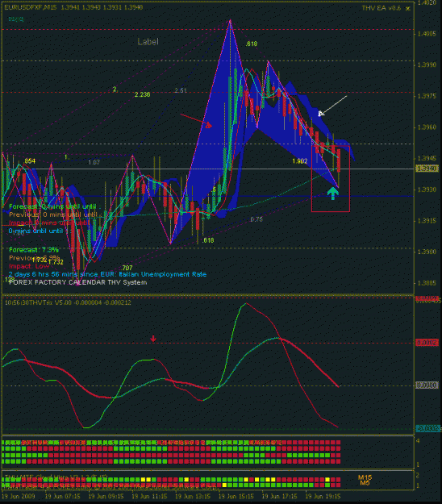Click the 19 Jun 2009 date label
442x504 pixels.
[x=18, y=496]
